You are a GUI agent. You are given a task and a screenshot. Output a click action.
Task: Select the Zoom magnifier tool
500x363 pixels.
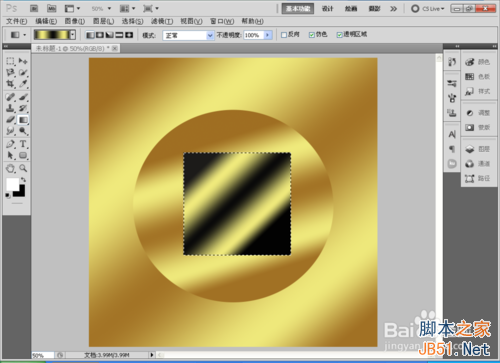coord(23,168)
